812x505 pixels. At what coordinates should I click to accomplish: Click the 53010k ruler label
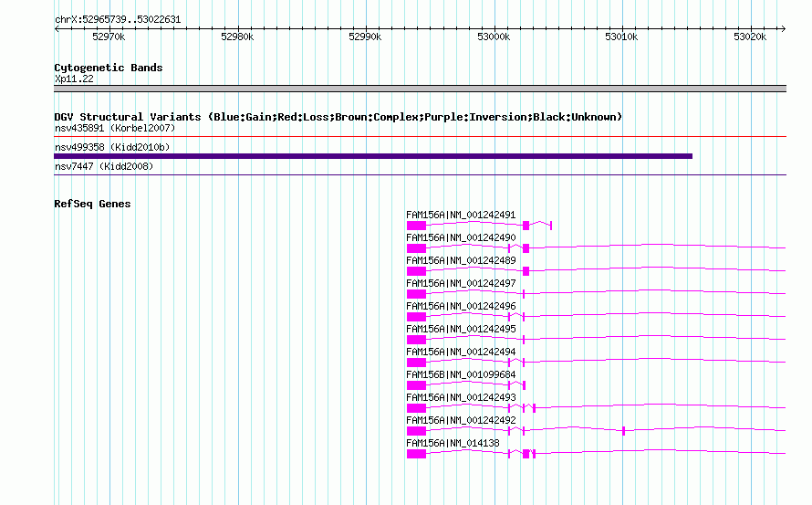621,37
